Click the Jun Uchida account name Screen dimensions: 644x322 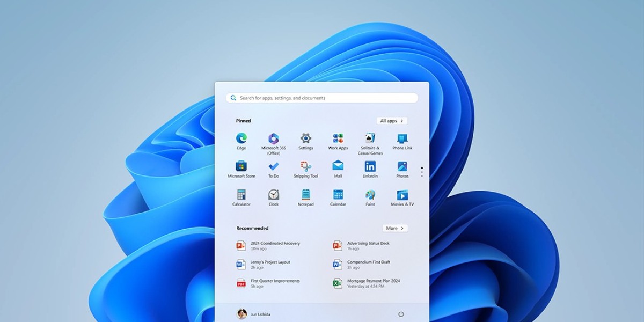click(261, 314)
